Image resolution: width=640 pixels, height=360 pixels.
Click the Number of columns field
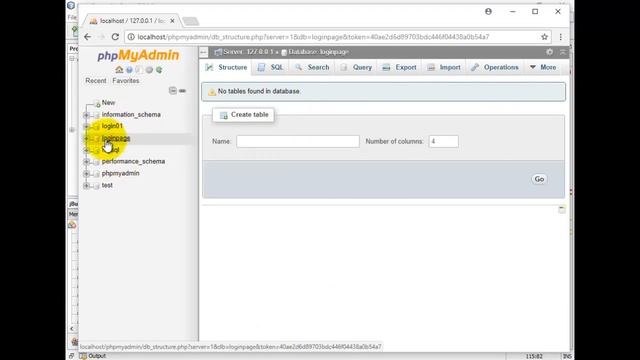443,141
